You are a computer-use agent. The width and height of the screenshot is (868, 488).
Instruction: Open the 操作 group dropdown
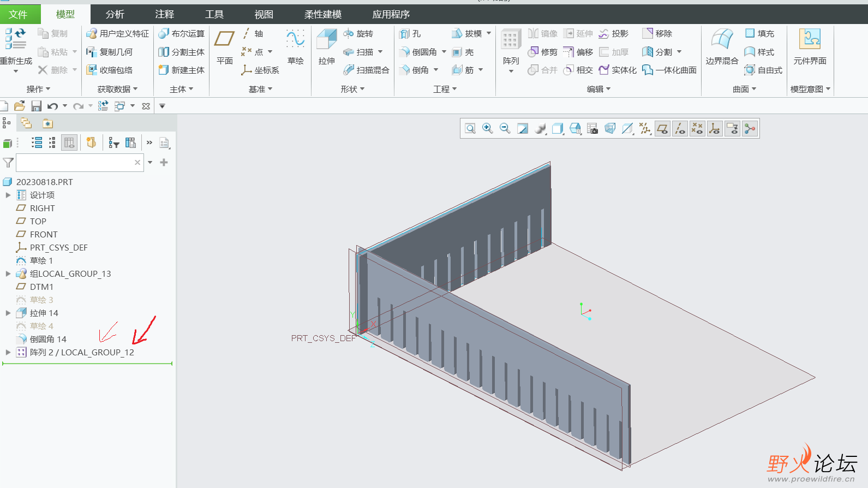(x=38, y=89)
